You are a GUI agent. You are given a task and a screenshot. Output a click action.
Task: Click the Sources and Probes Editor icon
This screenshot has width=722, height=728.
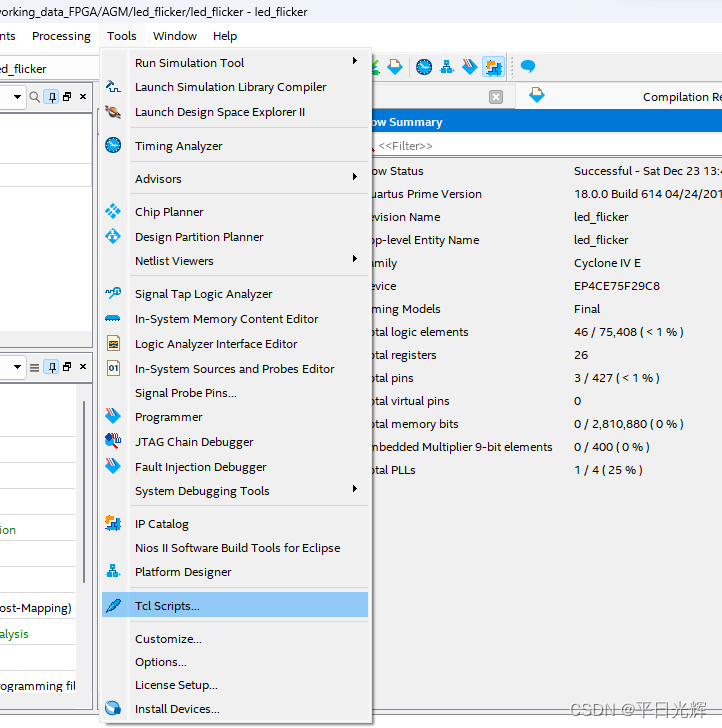(x=113, y=369)
